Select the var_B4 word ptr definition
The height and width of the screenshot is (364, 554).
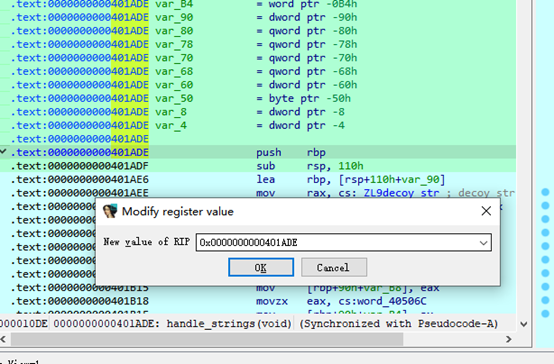258,4
